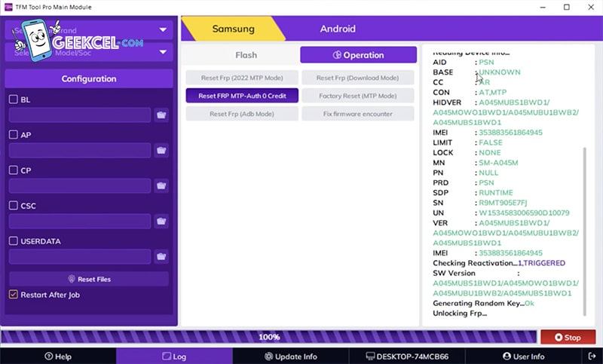Stop the running operation
This screenshot has width=603, height=364.
(568, 337)
